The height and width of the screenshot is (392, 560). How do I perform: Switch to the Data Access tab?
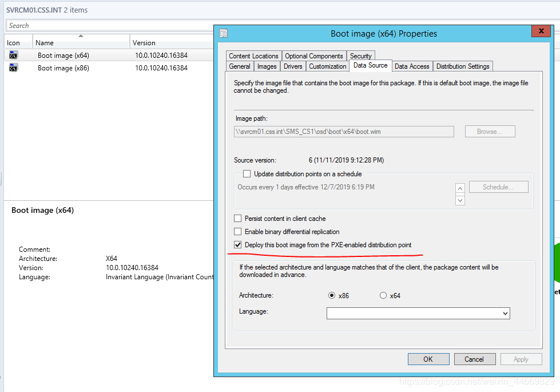[412, 66]
